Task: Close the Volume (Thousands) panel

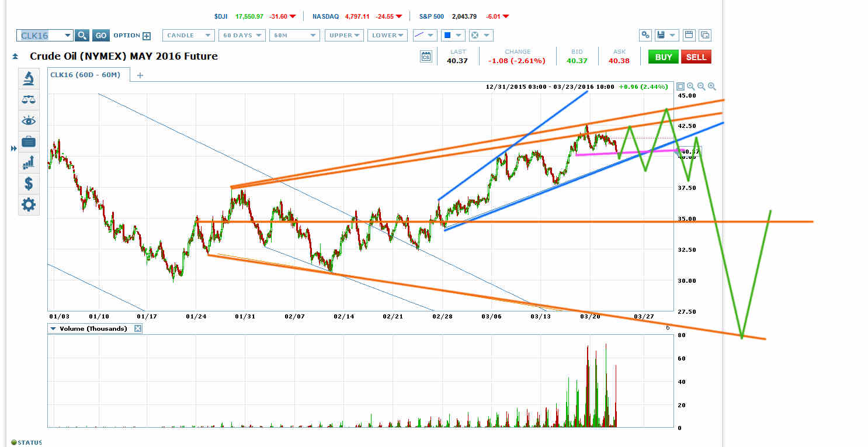Action: coord(138,328)
